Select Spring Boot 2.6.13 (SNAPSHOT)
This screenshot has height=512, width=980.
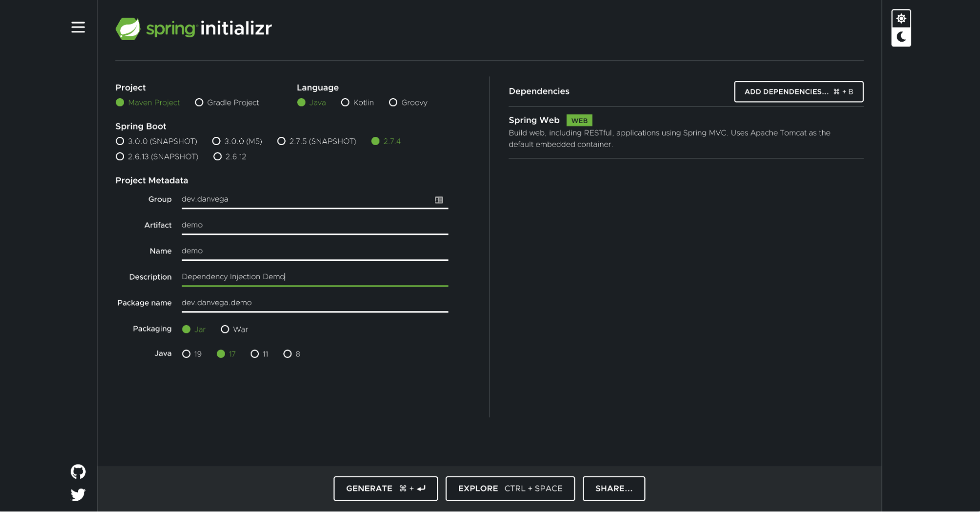(x=157, y=156)
